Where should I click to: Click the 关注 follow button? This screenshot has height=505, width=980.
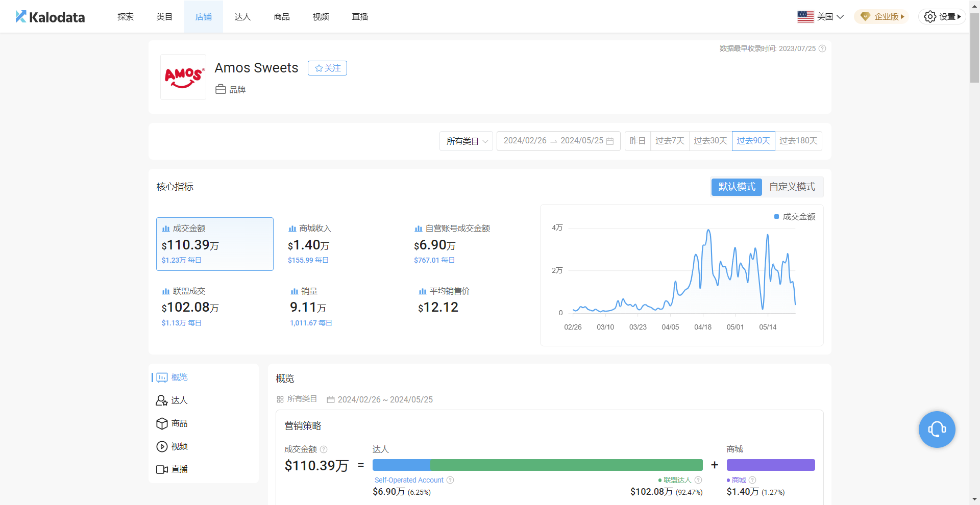[327, 68]
